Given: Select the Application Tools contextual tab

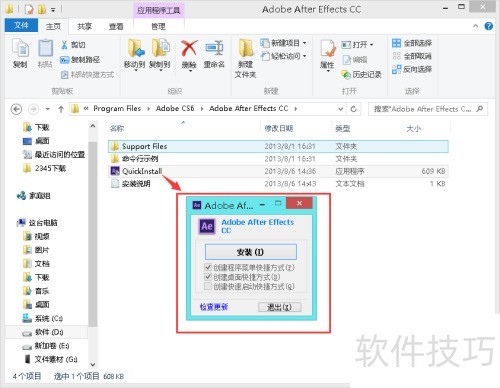Looking at the screenshot, I should (x=159, y=10).
